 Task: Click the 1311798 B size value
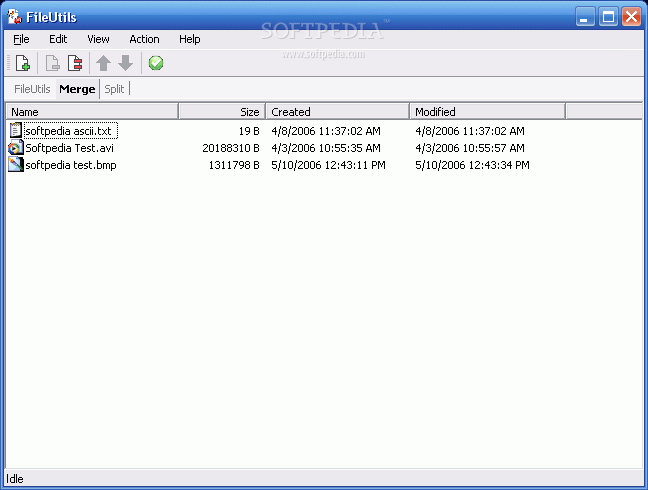tap(234, 165)
